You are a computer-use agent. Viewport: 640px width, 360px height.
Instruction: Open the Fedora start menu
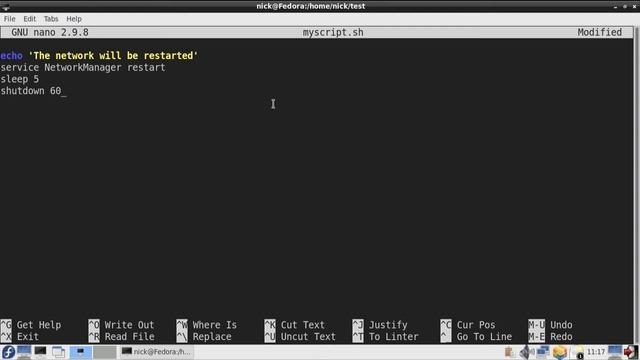pyautogui.click(x=8, y=352)
